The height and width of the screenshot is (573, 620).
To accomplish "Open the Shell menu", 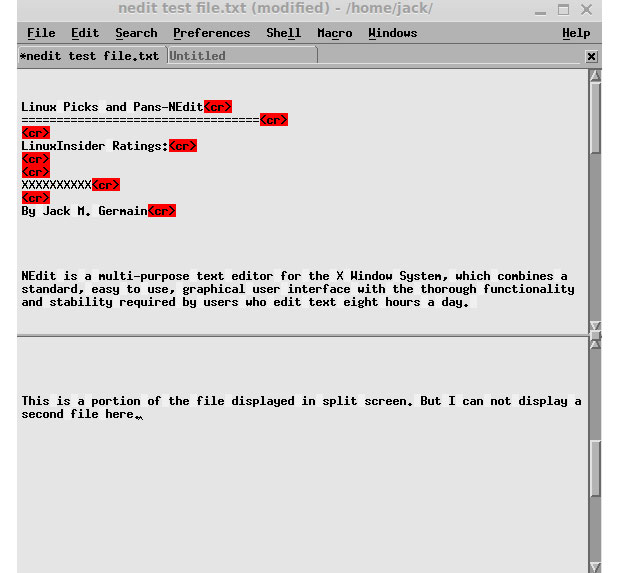I will click(x=284, y=33).
